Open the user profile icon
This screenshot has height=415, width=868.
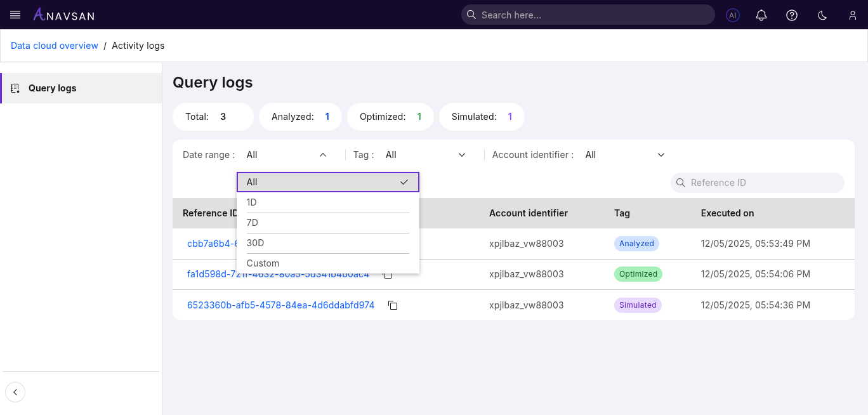pyautogui.click(x=853, y=15)
